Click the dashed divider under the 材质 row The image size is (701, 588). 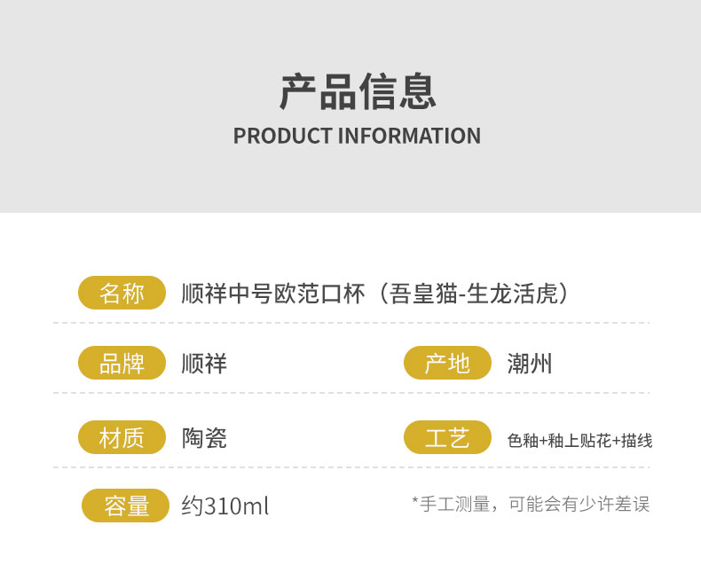point(350,466)
